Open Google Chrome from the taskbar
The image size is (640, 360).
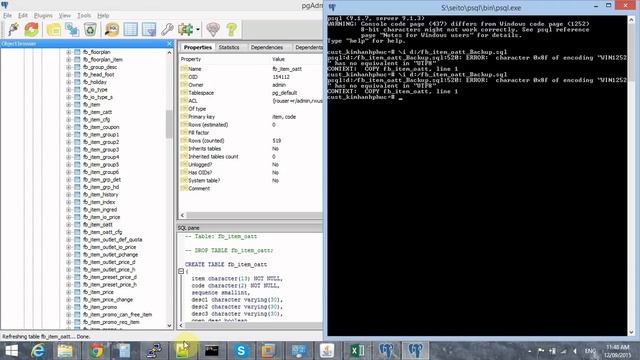(96, 351)
